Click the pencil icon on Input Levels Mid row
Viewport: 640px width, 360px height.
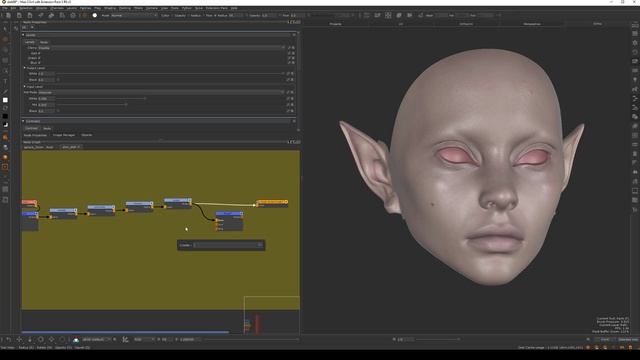tap(289, 104)
